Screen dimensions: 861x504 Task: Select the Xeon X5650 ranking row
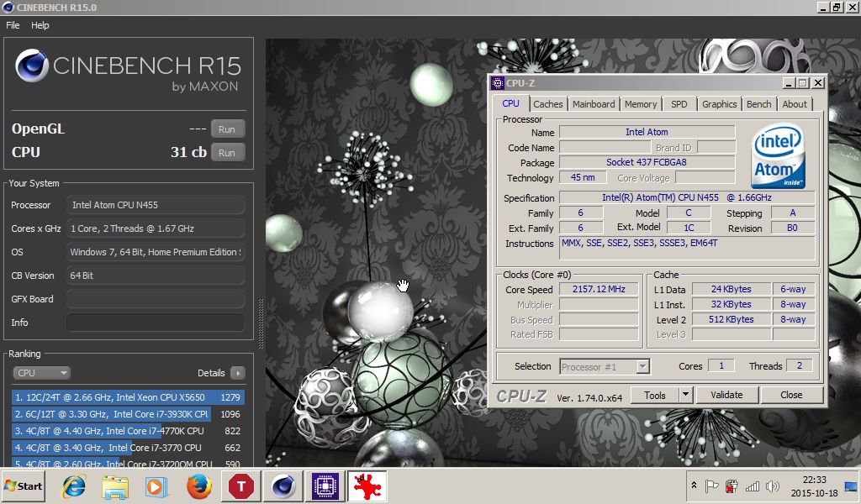point(128,397)
